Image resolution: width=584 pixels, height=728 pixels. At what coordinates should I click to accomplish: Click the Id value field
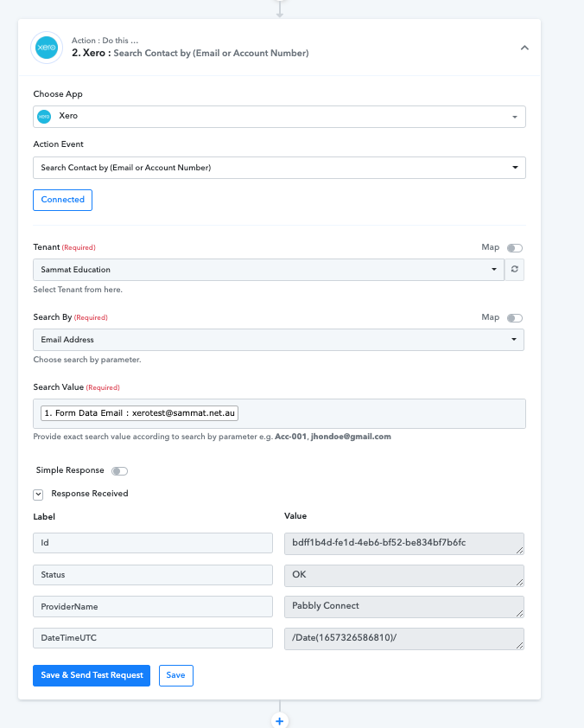404,544
